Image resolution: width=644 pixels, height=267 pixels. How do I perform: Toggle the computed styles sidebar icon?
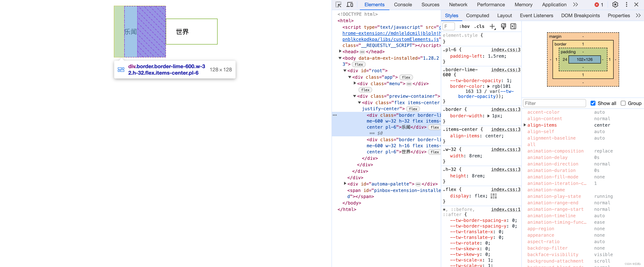(513, 26)
